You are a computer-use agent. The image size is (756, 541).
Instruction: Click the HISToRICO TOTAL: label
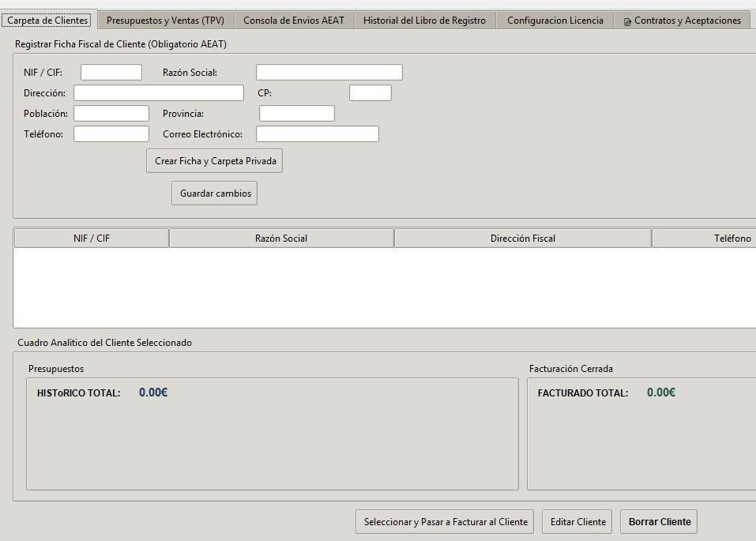point(78,393)
